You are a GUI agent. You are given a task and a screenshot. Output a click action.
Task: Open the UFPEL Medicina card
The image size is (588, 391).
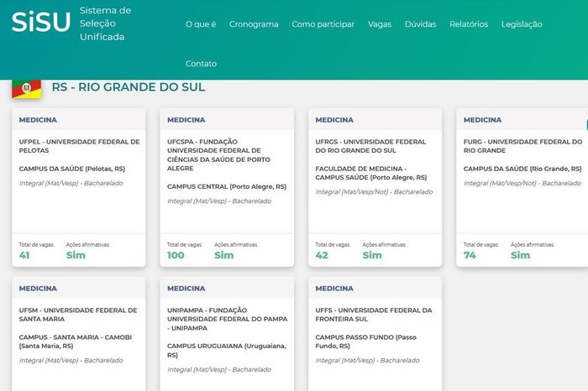click(79, 187)
